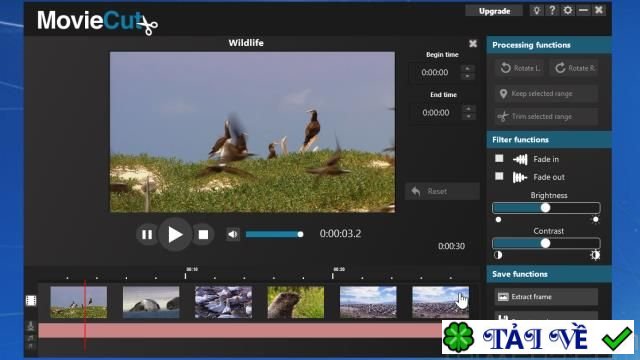640x360 pixels.
Task: Click the 00:20 timeline ruler marker
Action: 339,269
